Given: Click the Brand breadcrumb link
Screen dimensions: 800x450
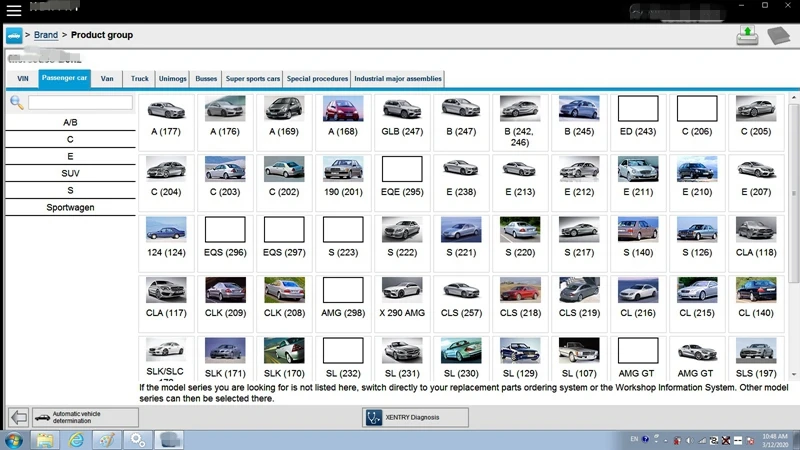Looking at the screenshot, I should coord(46,35).
